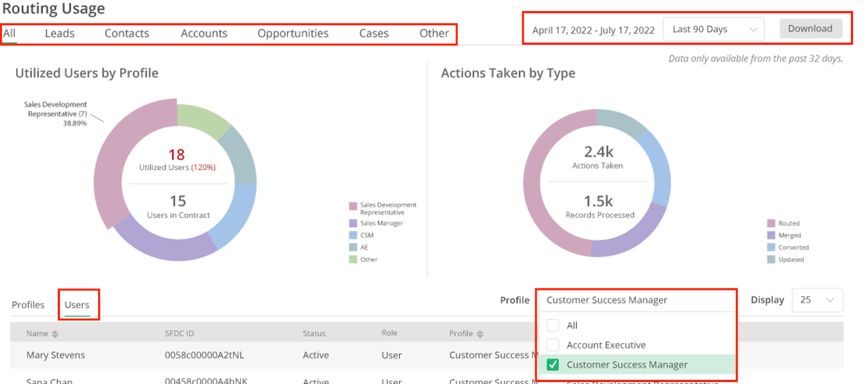Select the Converted legend marker

pyautogui.click(x=771, y=247)
